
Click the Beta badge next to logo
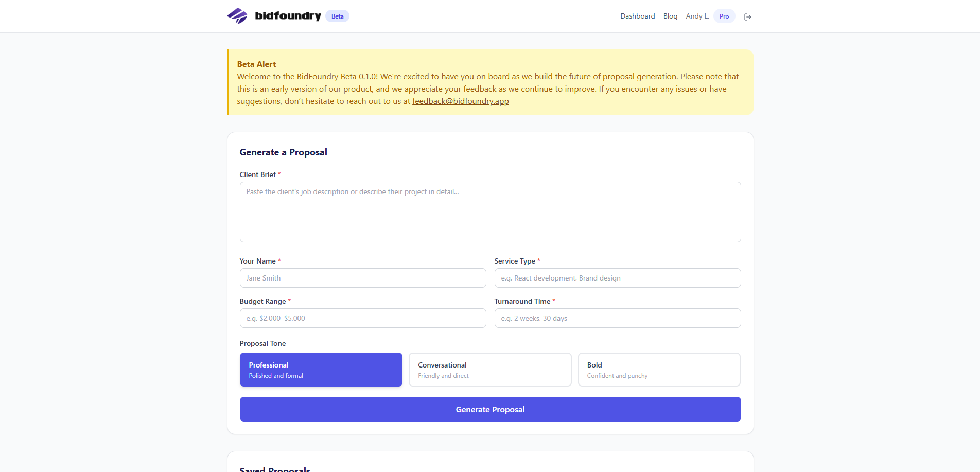click(337, 16)
